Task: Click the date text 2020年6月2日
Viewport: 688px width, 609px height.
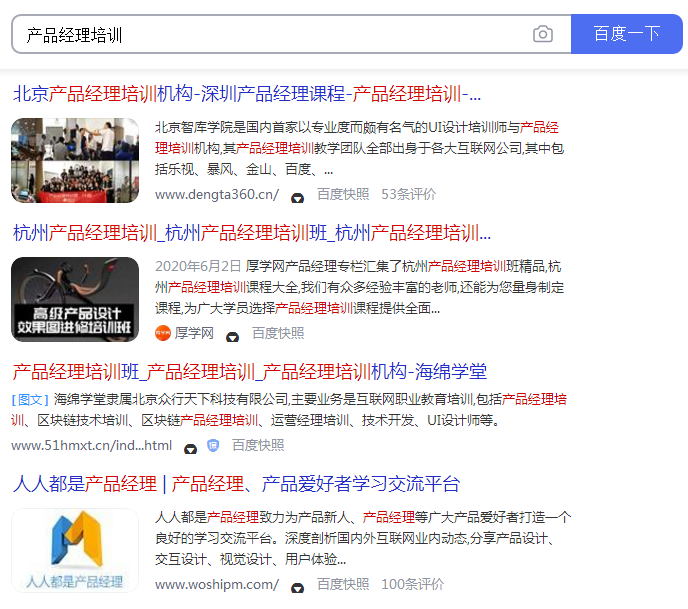Action: click(198, 266)
